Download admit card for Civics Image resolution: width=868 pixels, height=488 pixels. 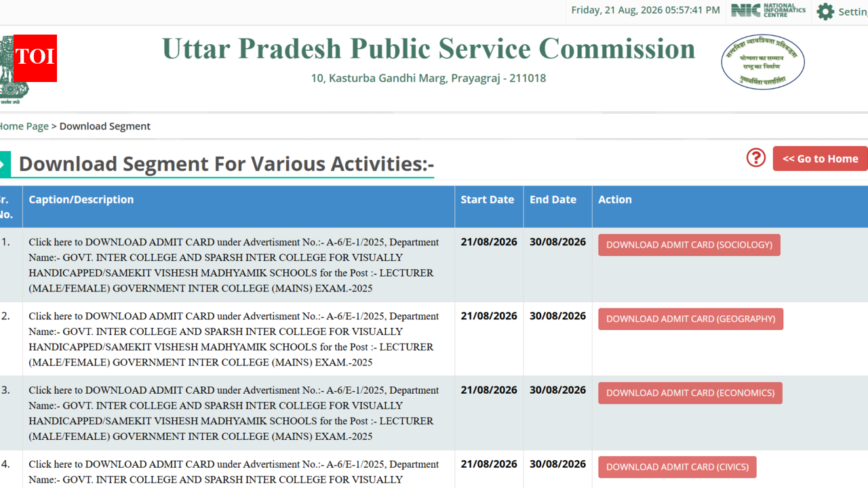[677, 467]
